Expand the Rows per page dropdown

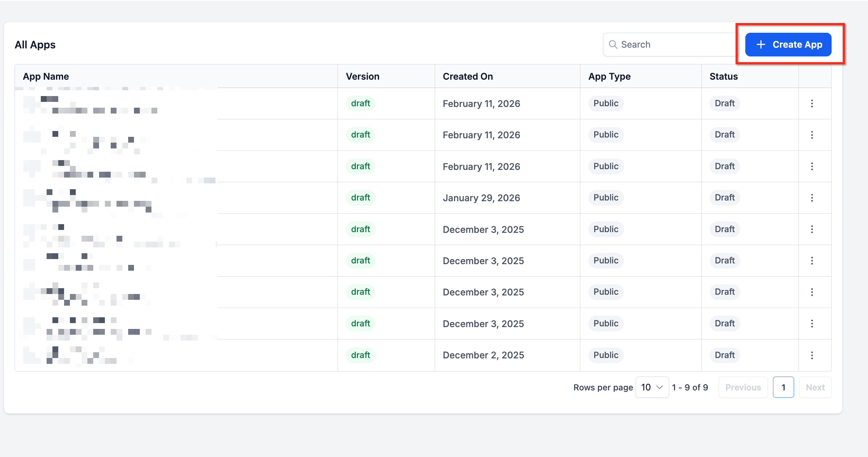(x=652, y=387)
